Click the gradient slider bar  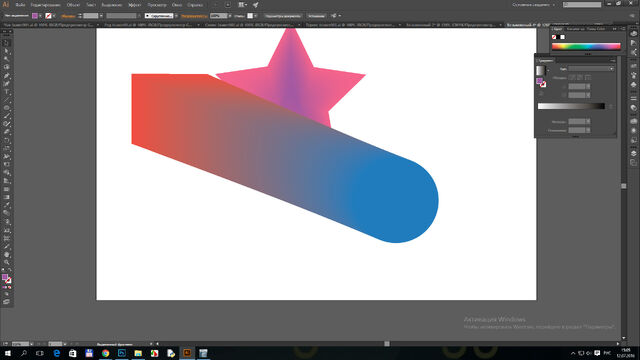pos(571,106)
